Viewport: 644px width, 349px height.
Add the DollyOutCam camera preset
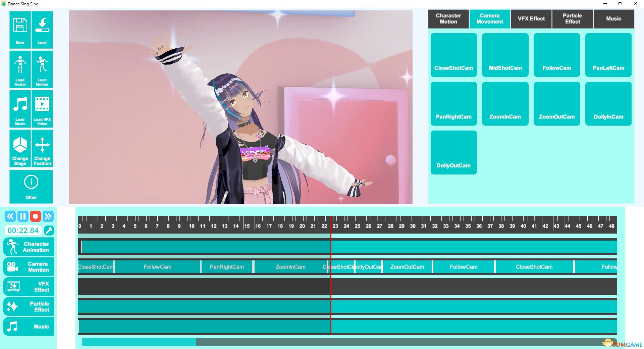tap(453, 153)
